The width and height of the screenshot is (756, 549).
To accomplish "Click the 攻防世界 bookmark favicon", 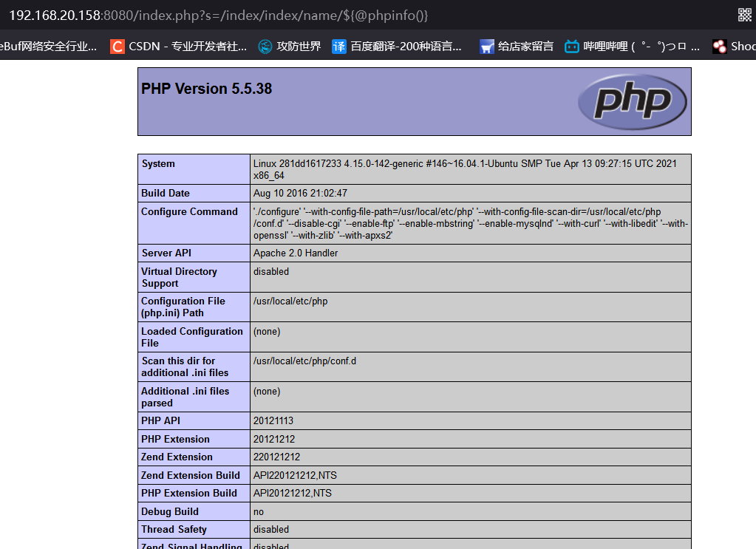I will coord(265,47).
